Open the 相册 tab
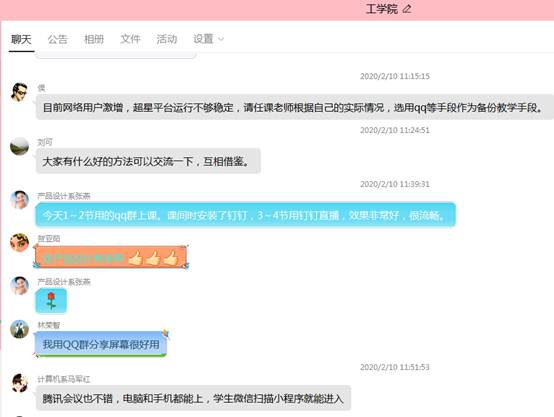This screenshot has height=417, width=554. 94,39
